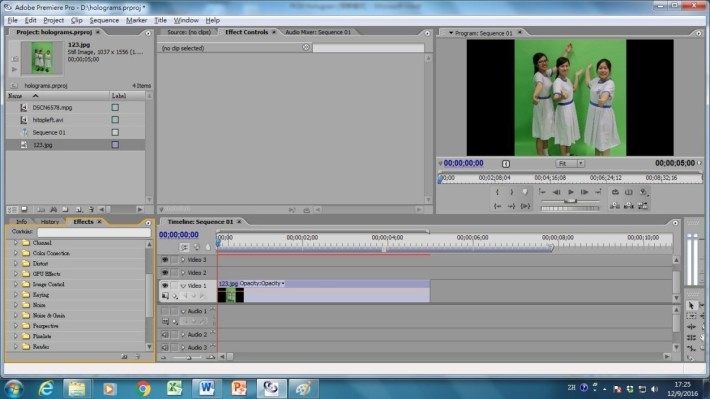Open the Fit zoom level dropdown
This screenshot has height=399, width=710.
(570, 163)
